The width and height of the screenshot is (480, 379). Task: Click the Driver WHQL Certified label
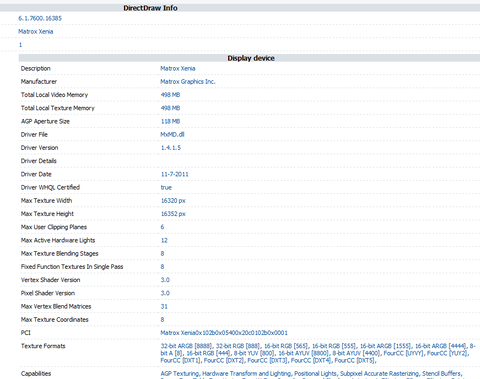pyautogui.click(x=50, y=187)
